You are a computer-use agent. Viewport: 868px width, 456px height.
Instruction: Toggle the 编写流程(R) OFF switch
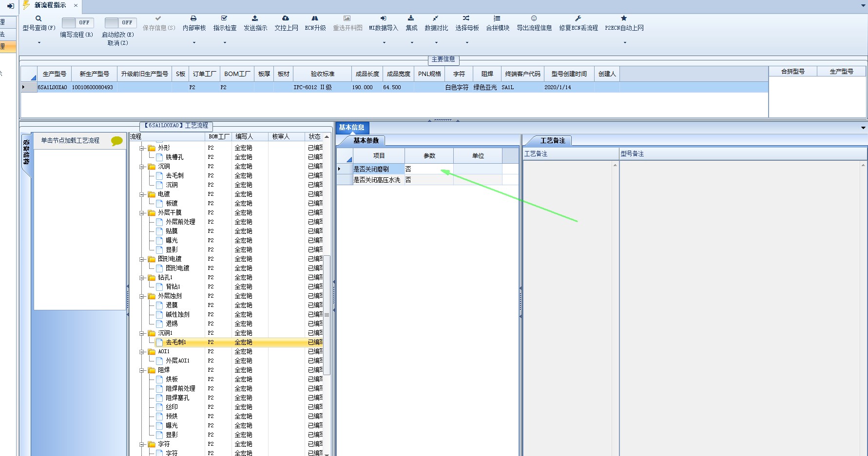[78, 22]
